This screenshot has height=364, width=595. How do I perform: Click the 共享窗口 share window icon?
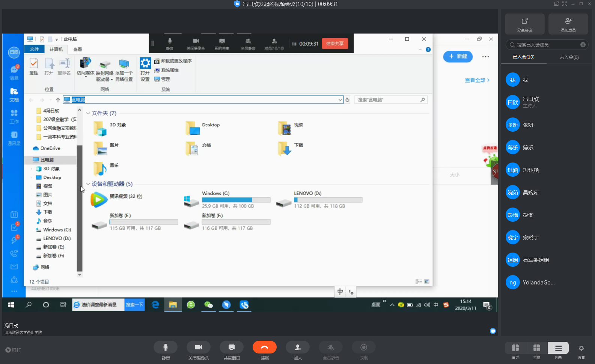click(232, 347)
